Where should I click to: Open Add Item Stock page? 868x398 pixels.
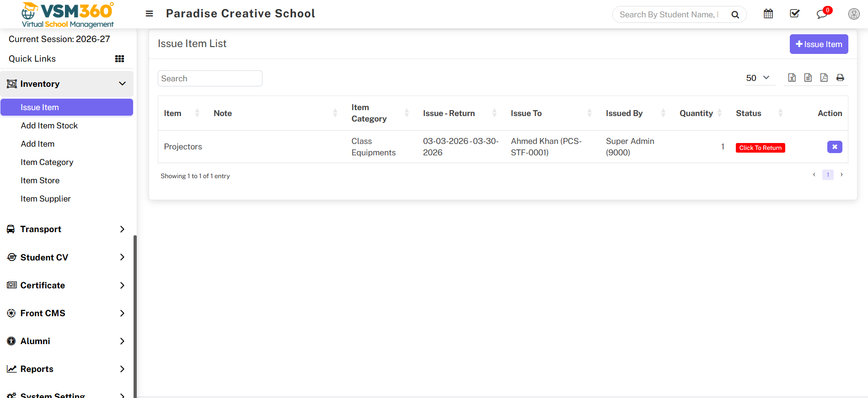[x=49, y=126]
